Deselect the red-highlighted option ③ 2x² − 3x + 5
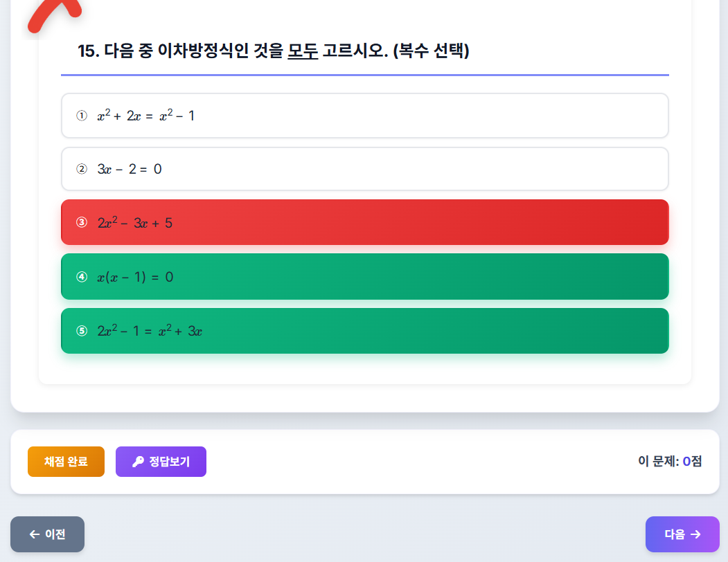 (x=364, y=221)
